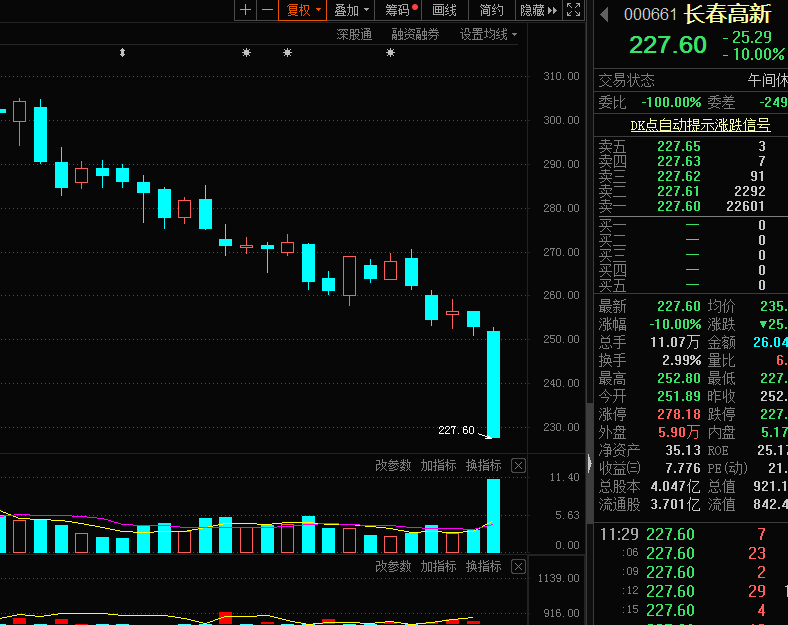Open the 叠加 dropdown menu

(352, 10)
